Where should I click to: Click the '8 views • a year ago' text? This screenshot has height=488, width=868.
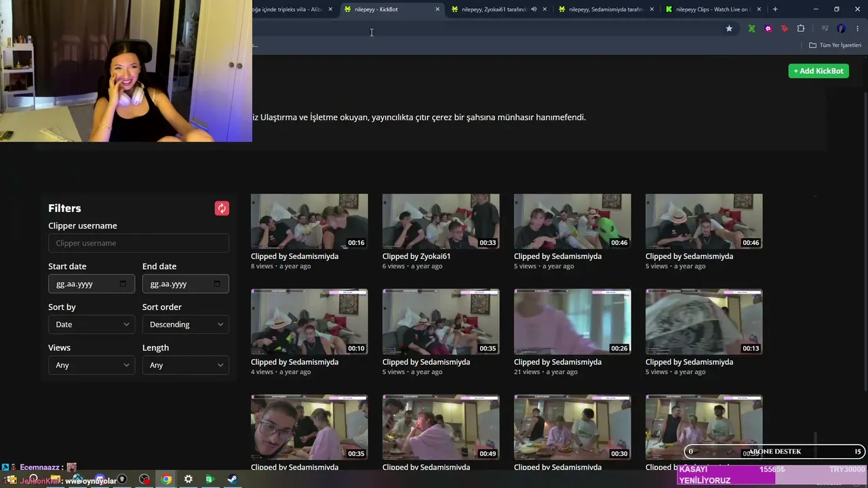coord(281,266)
